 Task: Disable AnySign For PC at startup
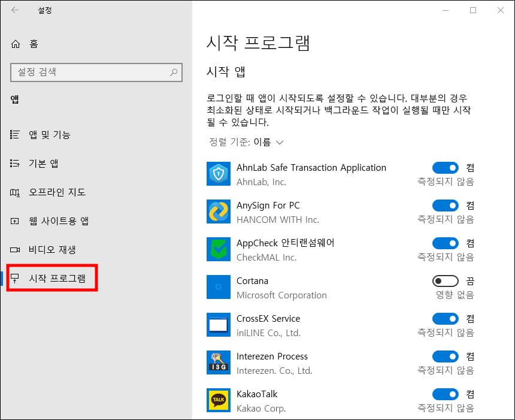coord(445,205)
